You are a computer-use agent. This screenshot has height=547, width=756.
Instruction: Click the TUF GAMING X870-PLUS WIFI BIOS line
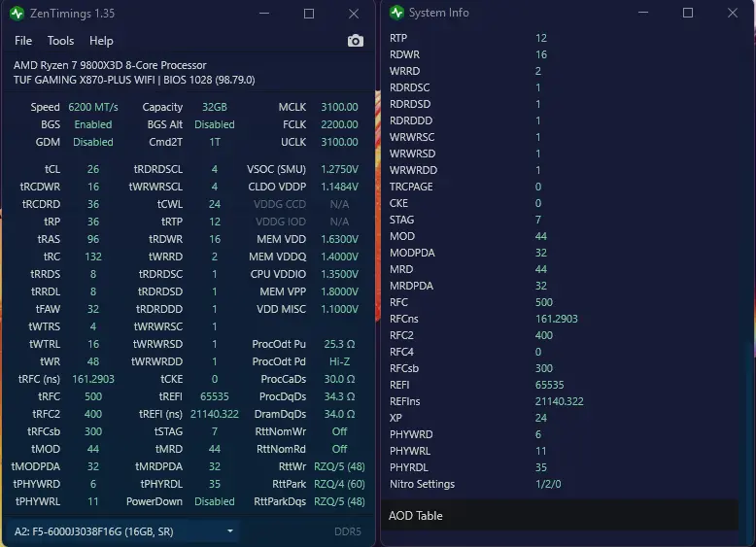pyautogui.click(x=134, y=80)
